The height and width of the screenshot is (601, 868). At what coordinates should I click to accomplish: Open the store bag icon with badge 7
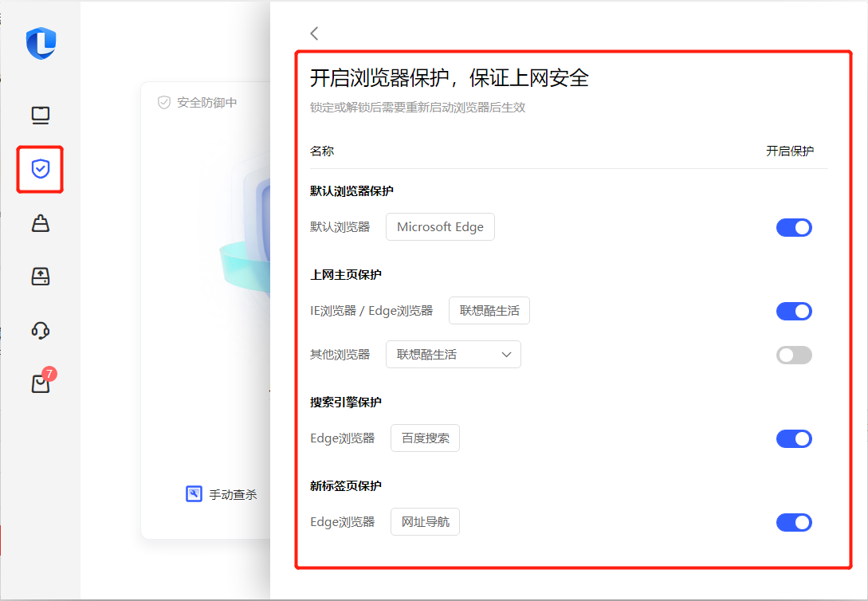pyautogui.click(x=41, y=383)
